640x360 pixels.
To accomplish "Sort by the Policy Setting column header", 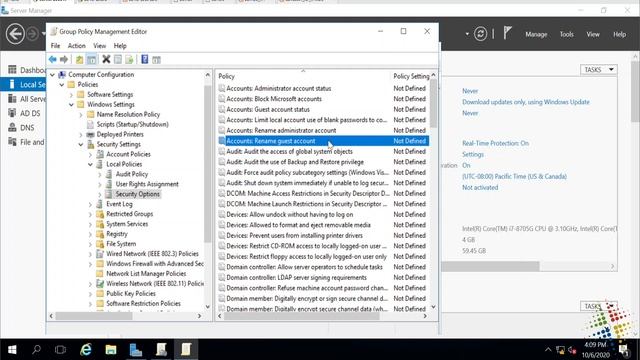I will pos(411,76).
